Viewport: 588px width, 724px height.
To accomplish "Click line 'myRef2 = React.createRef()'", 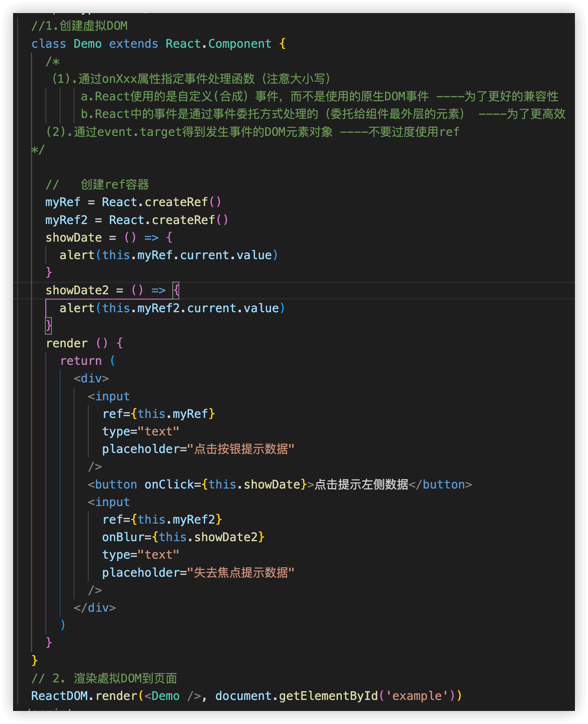I will [137, 220].
